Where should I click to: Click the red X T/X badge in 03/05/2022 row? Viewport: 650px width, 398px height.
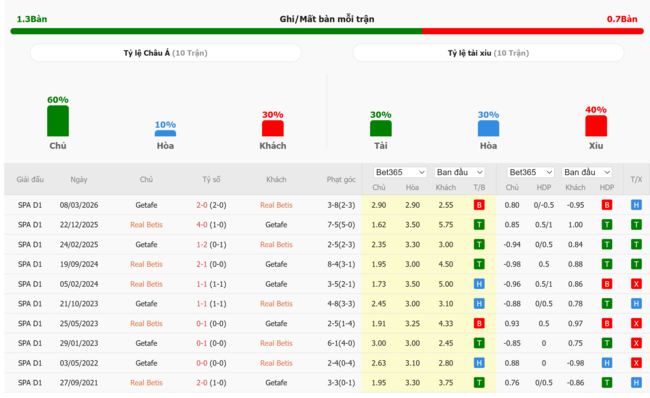coord(636,363)
